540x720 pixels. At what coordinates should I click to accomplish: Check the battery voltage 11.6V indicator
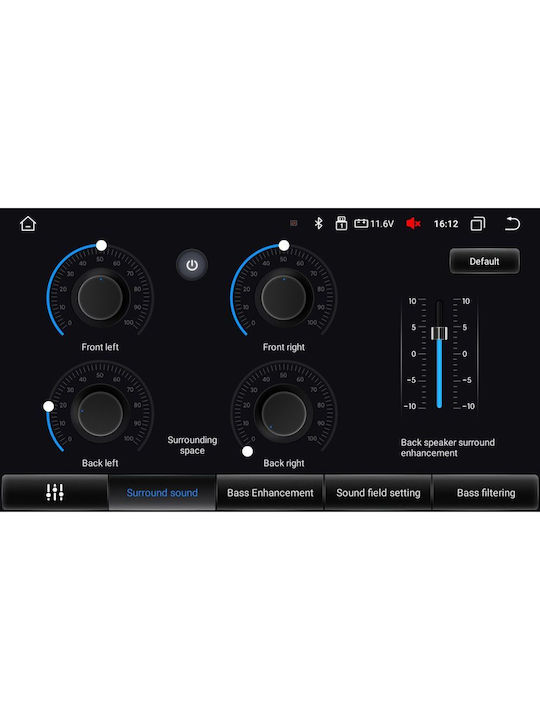click(374, 224)
